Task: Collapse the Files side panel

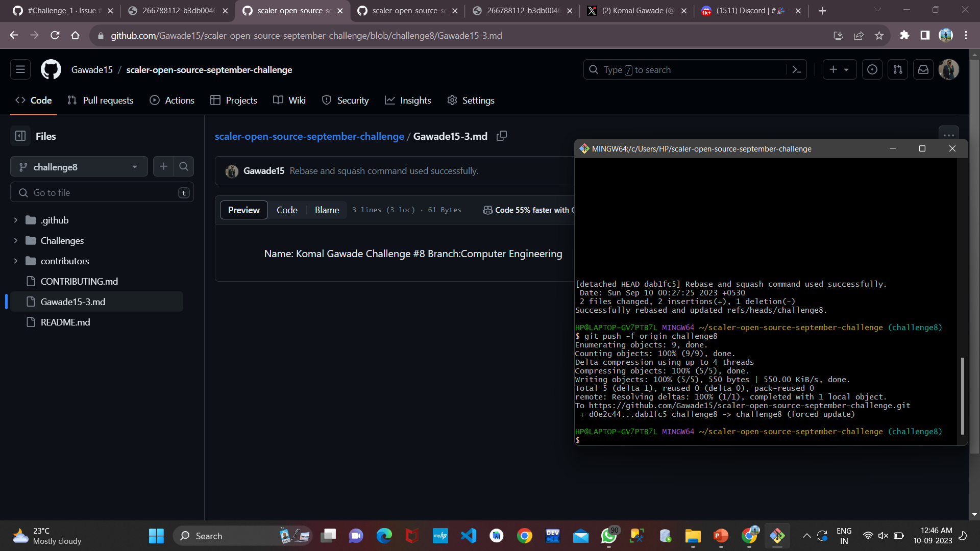Action: point(21,136)
